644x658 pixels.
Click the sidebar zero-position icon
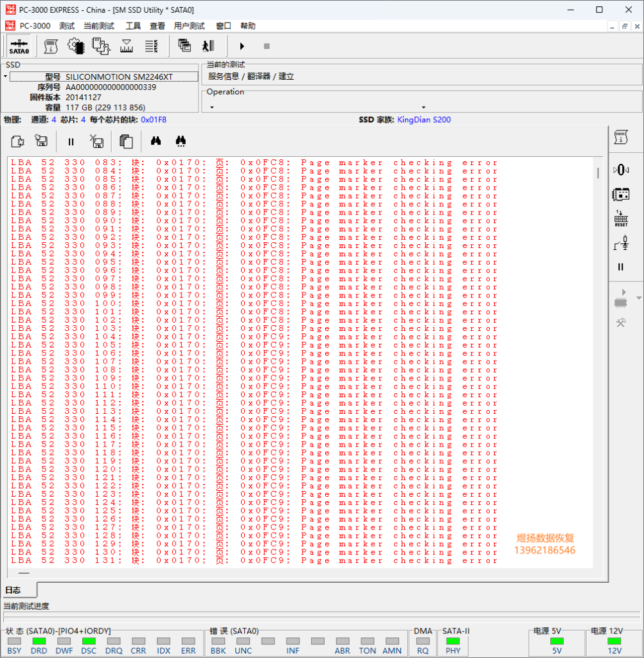coord(621,170)
